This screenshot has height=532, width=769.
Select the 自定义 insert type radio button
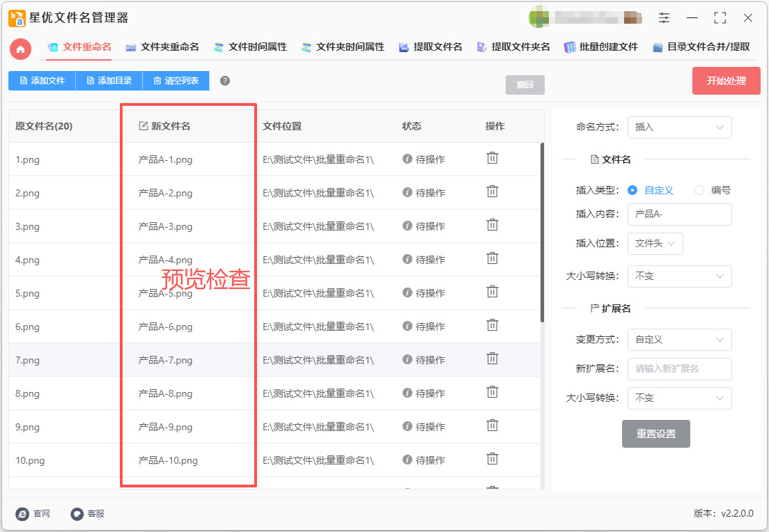pyautogui.click(x=632, y=190)
